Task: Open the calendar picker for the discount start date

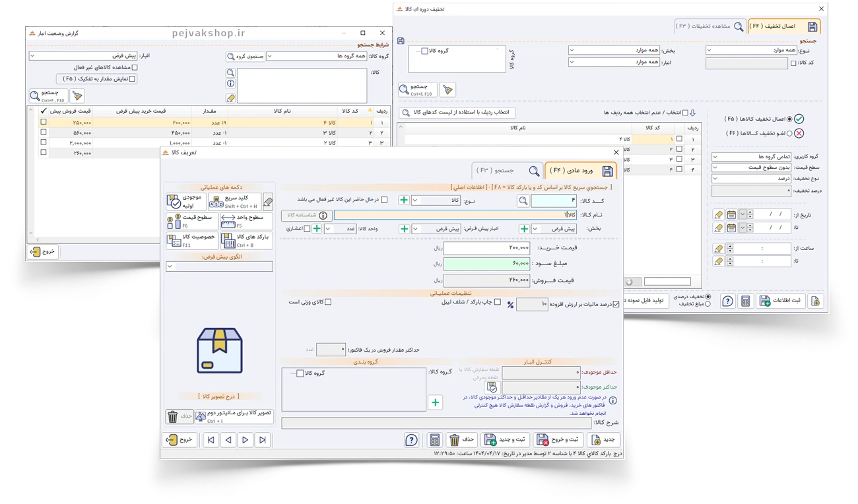Action: (731, 214)
